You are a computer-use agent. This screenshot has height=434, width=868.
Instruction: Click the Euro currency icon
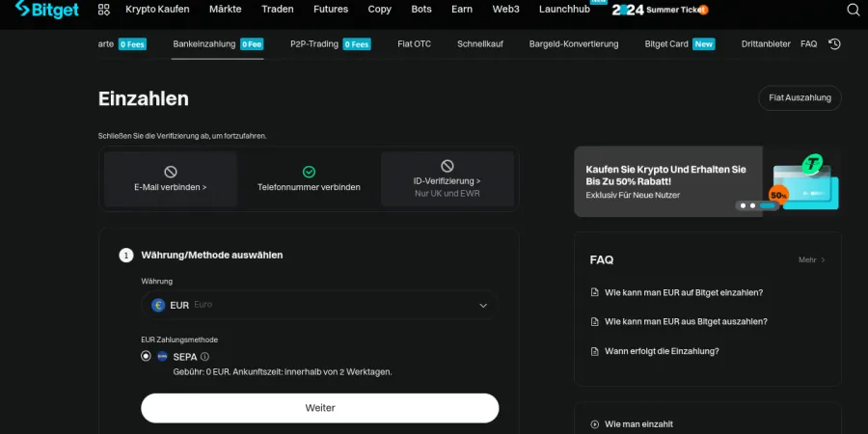pos(158,305)
